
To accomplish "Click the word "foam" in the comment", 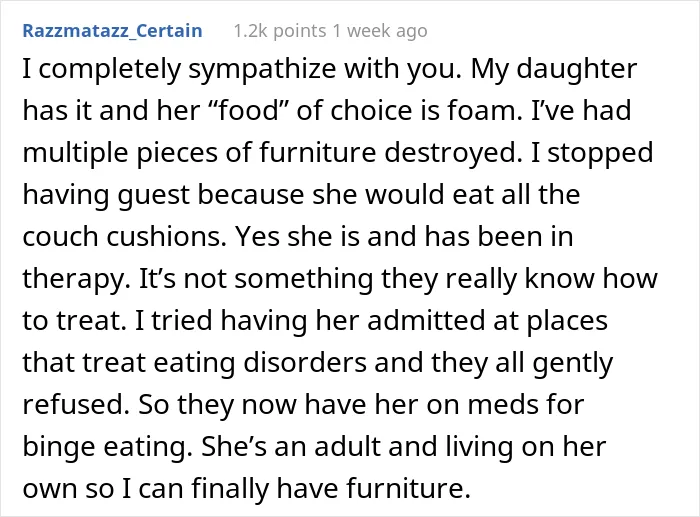I will coord(484,110).
